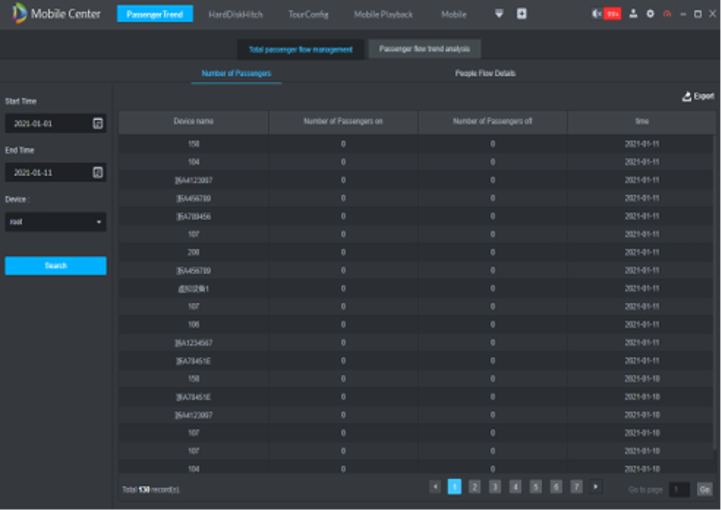
Task: Click the Go button for pagination
Action: click(704, 489)
